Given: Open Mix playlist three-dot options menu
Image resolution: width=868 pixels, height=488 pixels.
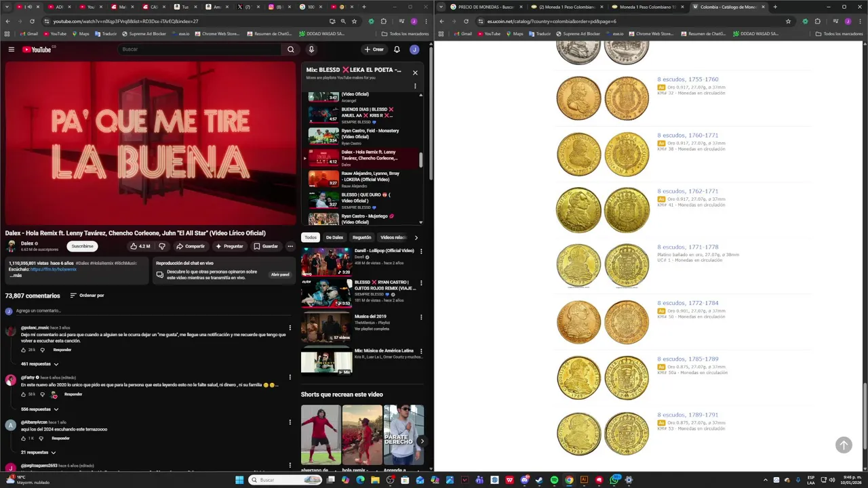Looking at the screenshot, I should click(x=415, y=86).
